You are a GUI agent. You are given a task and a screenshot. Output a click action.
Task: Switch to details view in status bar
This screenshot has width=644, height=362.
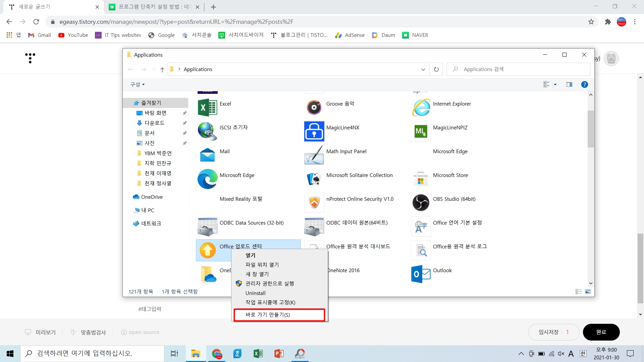(x=579, y=292)
